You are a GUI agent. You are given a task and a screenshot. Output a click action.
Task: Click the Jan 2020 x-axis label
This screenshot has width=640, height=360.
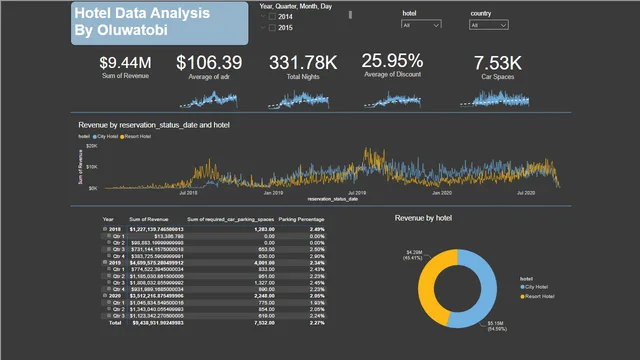click(x=442, y=193)
